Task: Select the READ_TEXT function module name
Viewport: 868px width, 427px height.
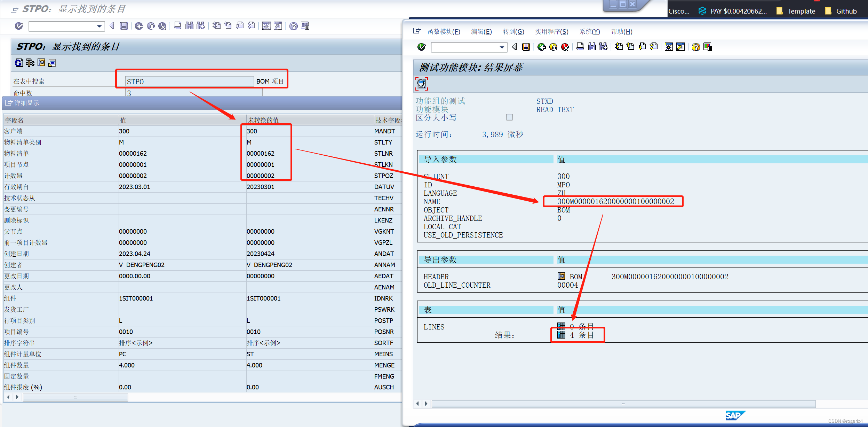Action: (x=555, y=110)
